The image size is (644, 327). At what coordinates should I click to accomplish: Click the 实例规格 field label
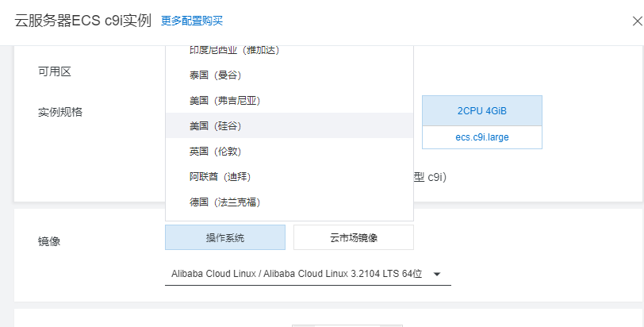tap(60, 112)
